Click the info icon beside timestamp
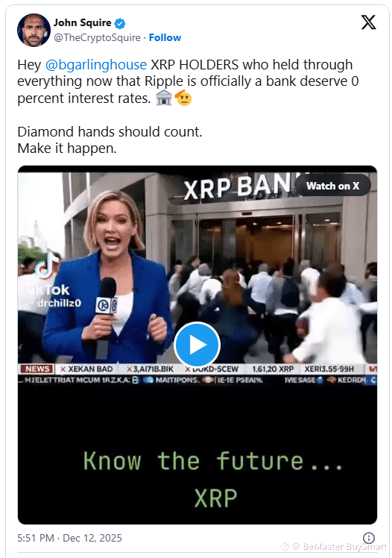The image size is (392, 558). pos(369,537)
